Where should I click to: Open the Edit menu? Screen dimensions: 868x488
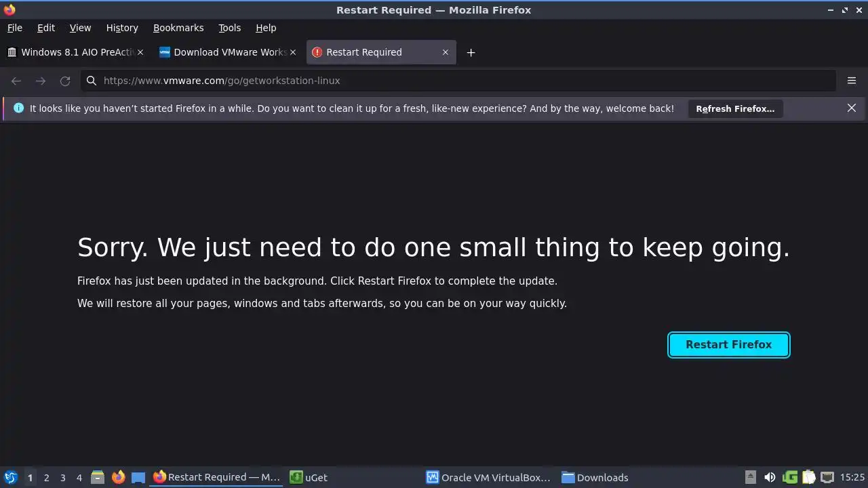point(46,28)
